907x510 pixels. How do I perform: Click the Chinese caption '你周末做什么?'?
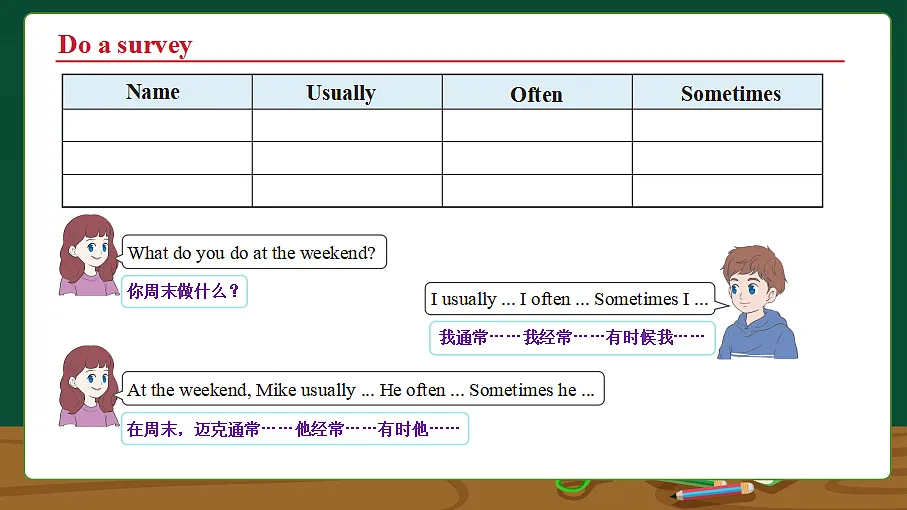(184, 291)
